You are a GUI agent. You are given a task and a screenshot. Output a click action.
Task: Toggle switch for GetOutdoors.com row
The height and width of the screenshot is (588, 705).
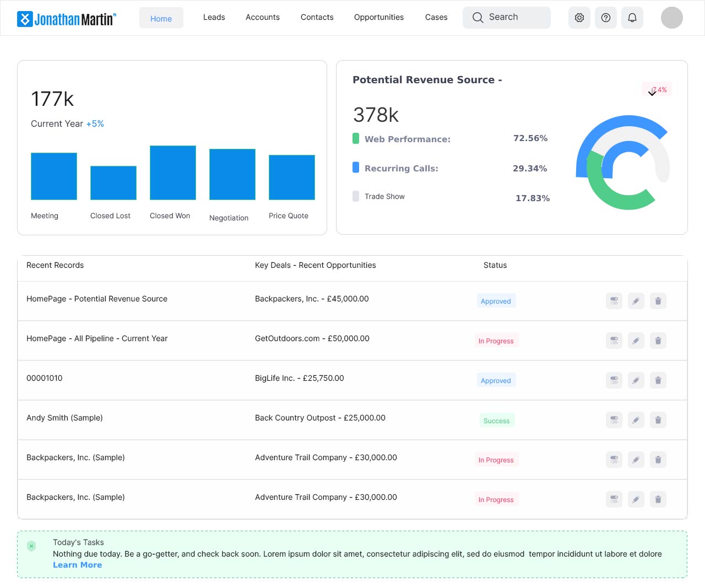pos(614,341)
